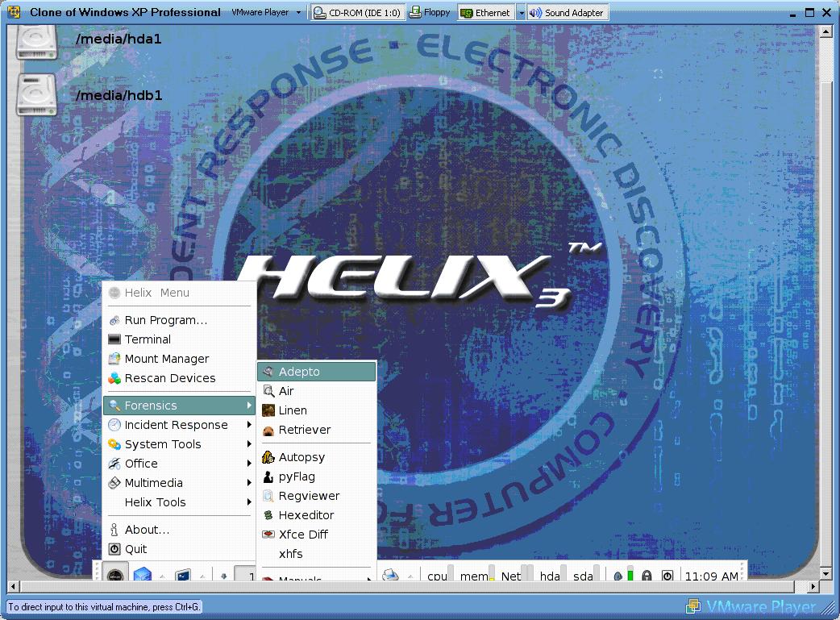Image resolution: width=840 pixels, height=620 pixels.
Task: Toggle the Floppy device
Action: click(x=430, y=12)
